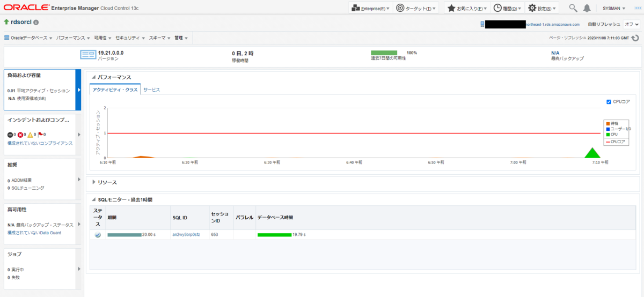Open the お気に入り(F) favorites menu
Image resolution: width=644 pixels, height=297 pixels.
point(467,8)
